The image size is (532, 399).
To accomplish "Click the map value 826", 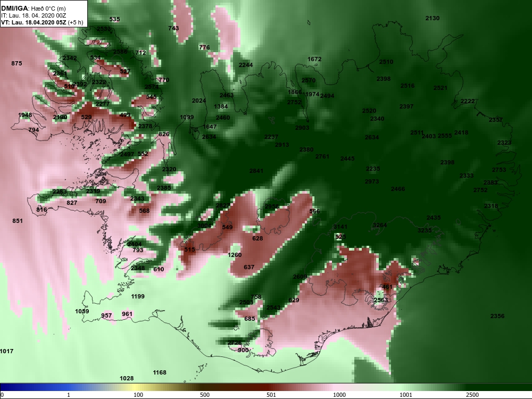I will click(x=164, y=135).
